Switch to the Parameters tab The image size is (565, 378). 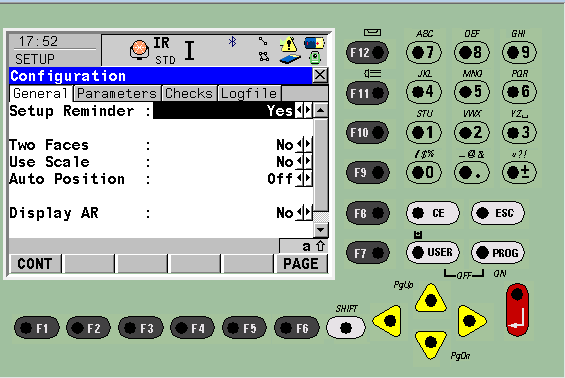(116, 93)
